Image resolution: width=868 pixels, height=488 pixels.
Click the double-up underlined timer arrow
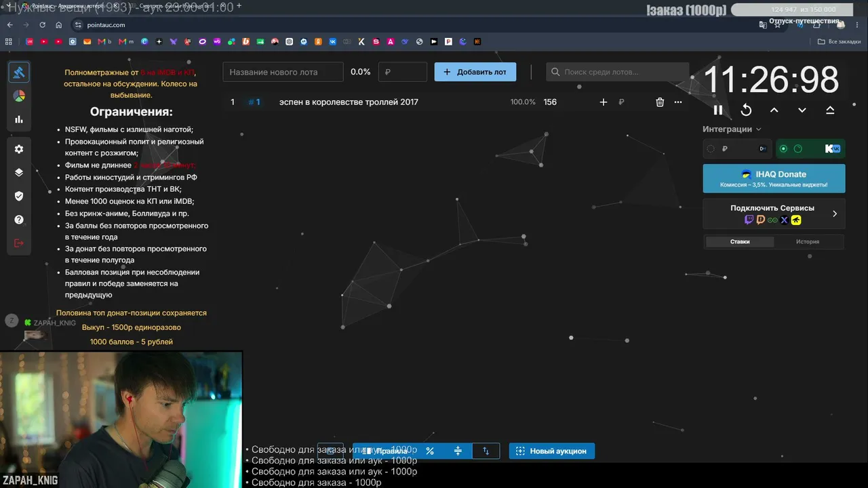(x=830, y=110)
